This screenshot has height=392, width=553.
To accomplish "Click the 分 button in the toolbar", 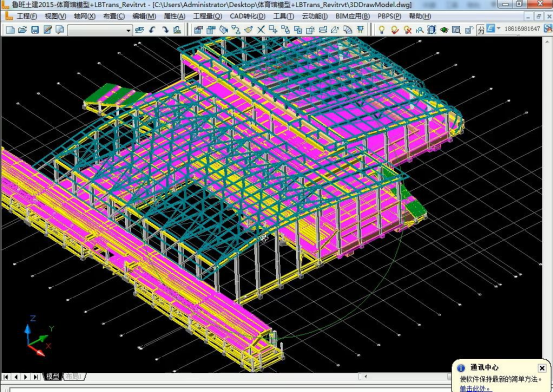I will coord(481,30).
